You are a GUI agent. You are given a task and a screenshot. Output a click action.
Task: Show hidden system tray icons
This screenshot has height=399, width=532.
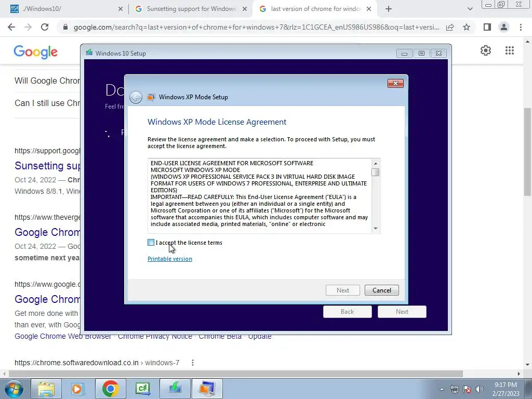point(442,389)
